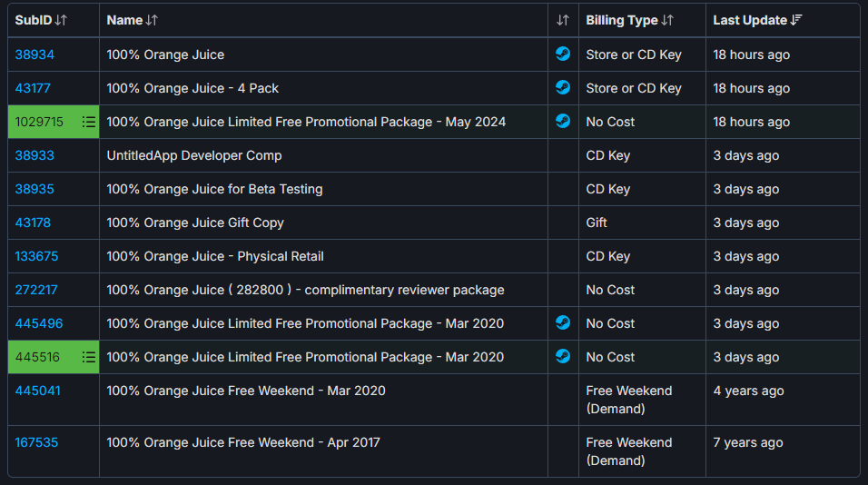Click Steam icon in 43177 row

[x=563, y=87]
